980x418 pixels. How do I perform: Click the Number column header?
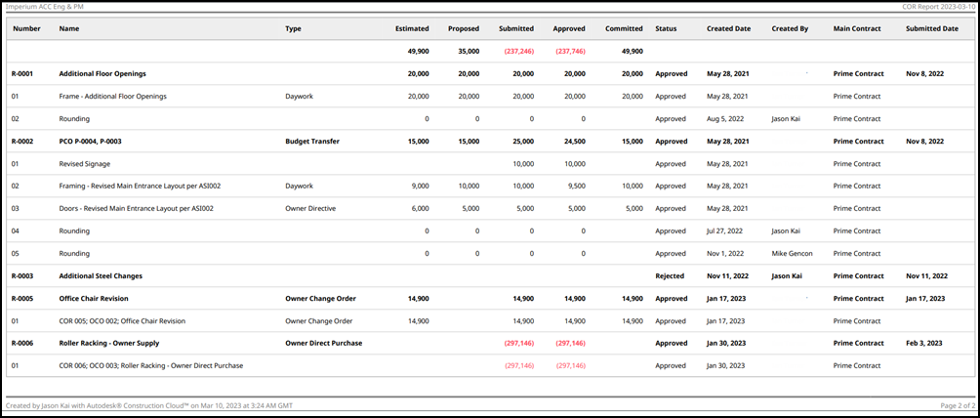tap(26, 28)
